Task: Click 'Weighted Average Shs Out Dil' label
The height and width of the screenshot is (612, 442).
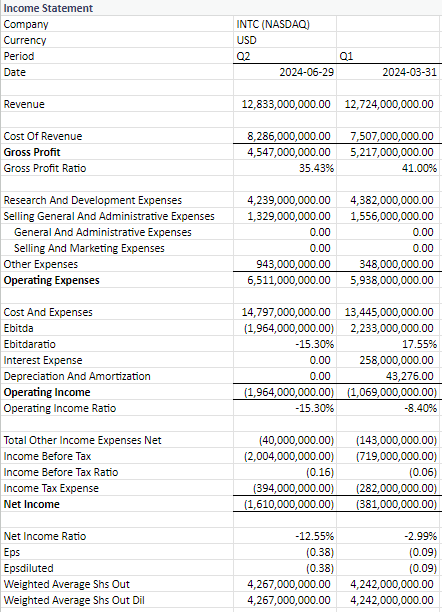Action: point(74,600)
